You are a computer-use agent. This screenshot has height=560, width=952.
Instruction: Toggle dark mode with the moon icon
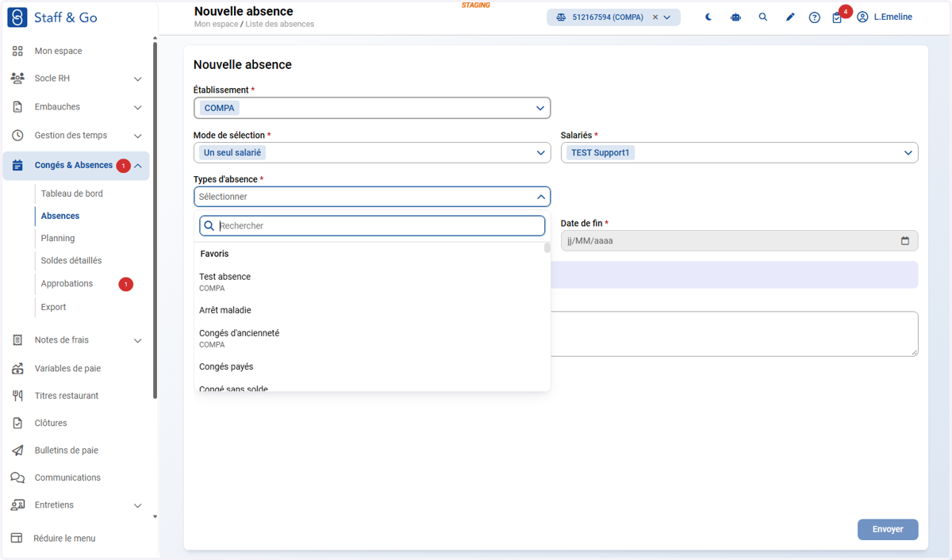tap(708, 17)
